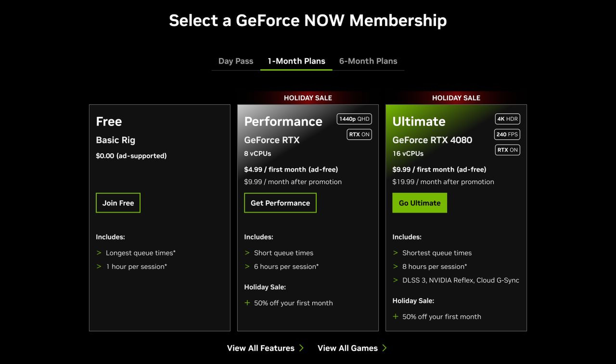Click the Join Free button
The width and height of the screenshot is (616, 364).
point(118,203)
